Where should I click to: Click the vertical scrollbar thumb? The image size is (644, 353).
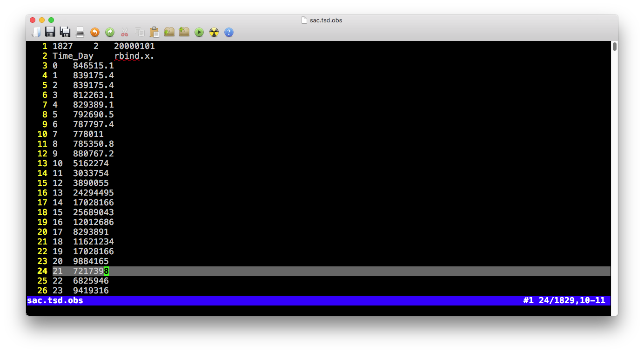(614, 47)
